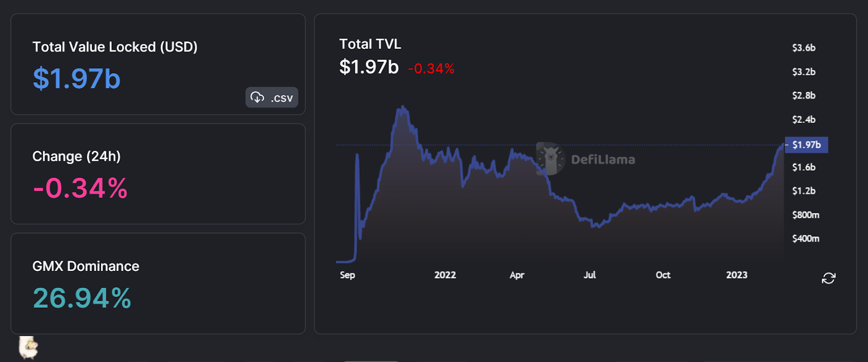Select the Sep label on chart axis
This screenshot has width=868, height=362.
tap(347, 275)
